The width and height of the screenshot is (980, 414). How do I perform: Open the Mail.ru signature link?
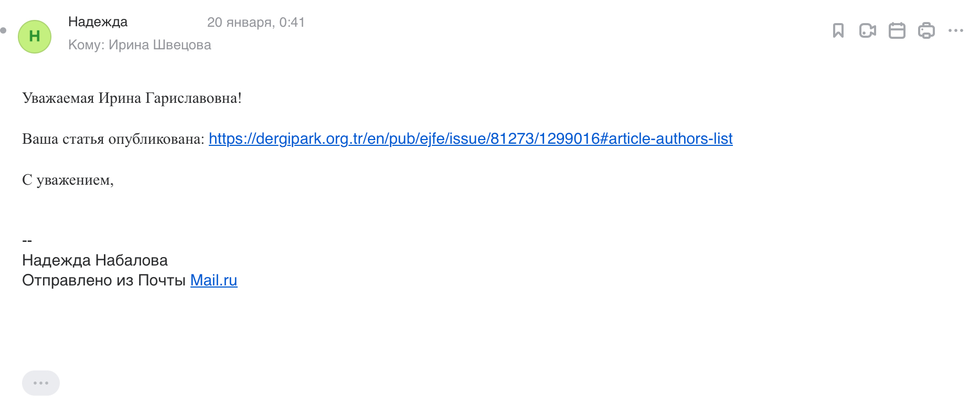click(x=214, y=280)
